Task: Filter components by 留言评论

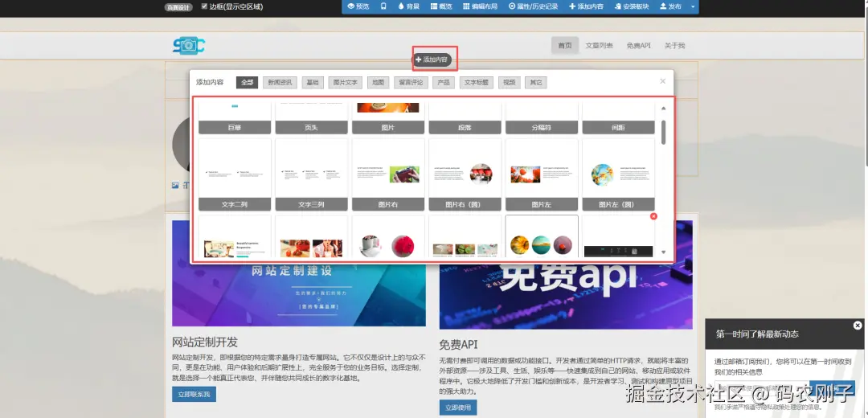Action: pos(410,83)
